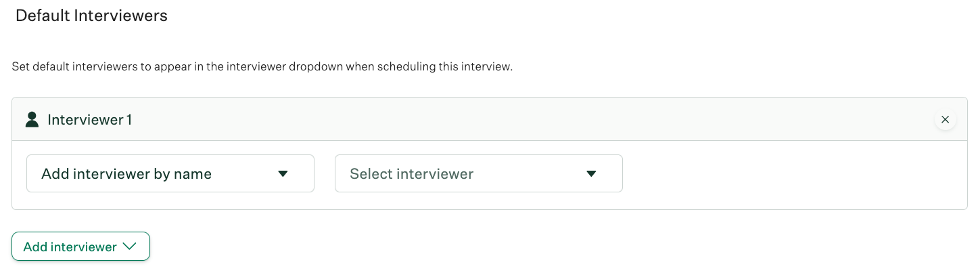Open the 'Select interviewer' dropdown
The width and height of the screenshot is (980, 275).
[478, 173]
